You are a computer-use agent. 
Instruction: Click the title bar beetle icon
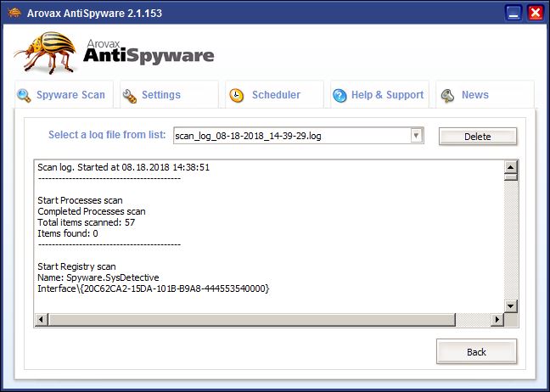[x=14, y=13]
